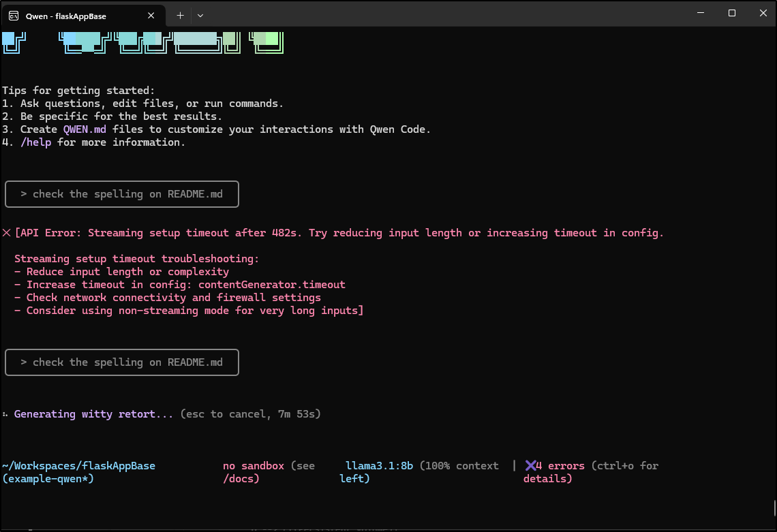Click tip 'Be specific for the best results.'

121,116
